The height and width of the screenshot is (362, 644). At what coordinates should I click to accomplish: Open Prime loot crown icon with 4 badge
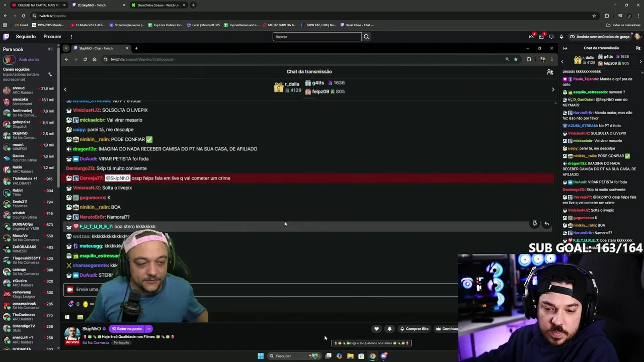531,36
